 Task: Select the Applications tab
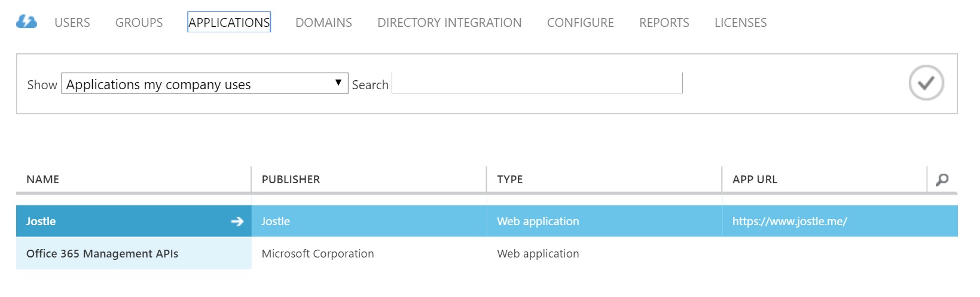pyautogui.click(x=229, y=22)
